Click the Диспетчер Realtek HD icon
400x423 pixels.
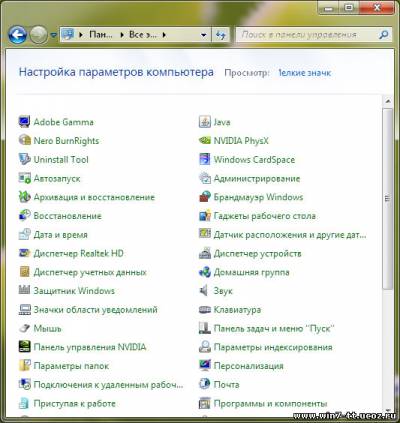coord(24,253)
